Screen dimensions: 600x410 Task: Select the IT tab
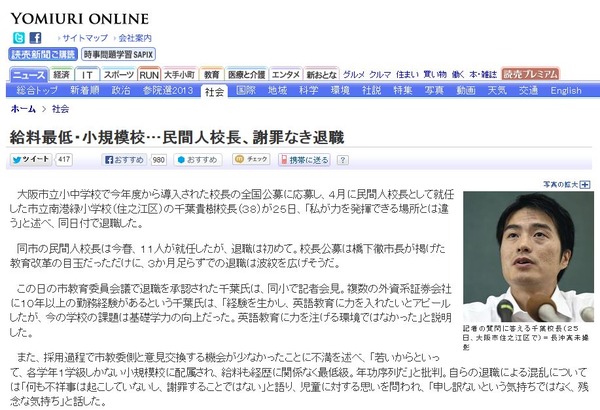[x=87, y=74]
